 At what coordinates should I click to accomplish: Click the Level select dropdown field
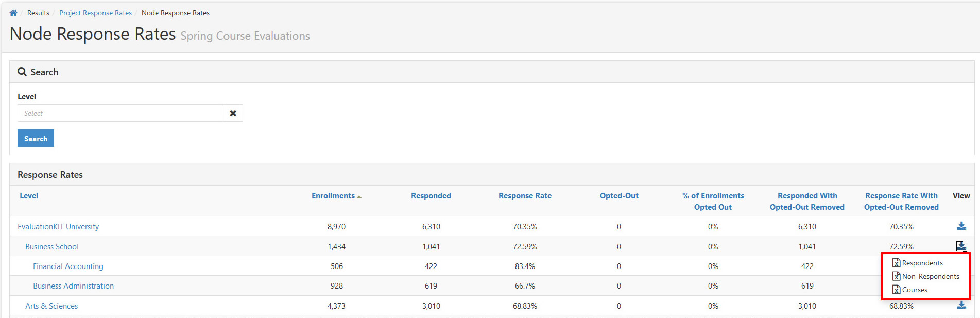tap(121, 113)
